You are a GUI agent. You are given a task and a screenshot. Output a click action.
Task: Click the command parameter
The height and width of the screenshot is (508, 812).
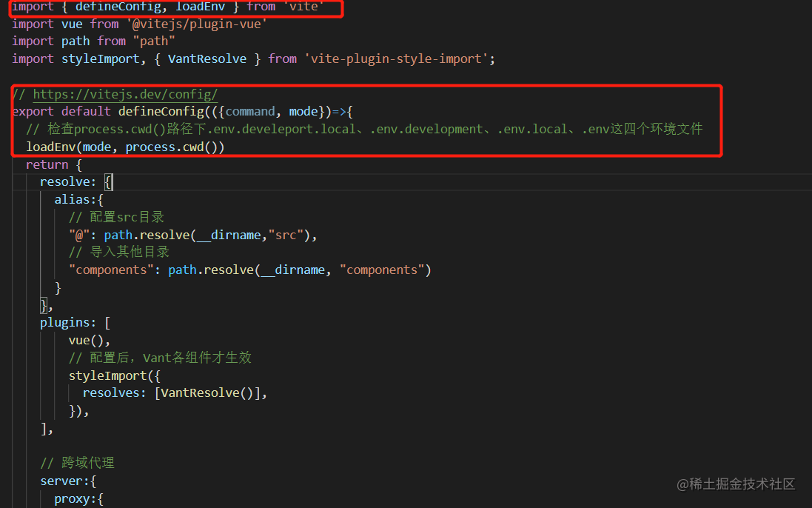(250, 111)
